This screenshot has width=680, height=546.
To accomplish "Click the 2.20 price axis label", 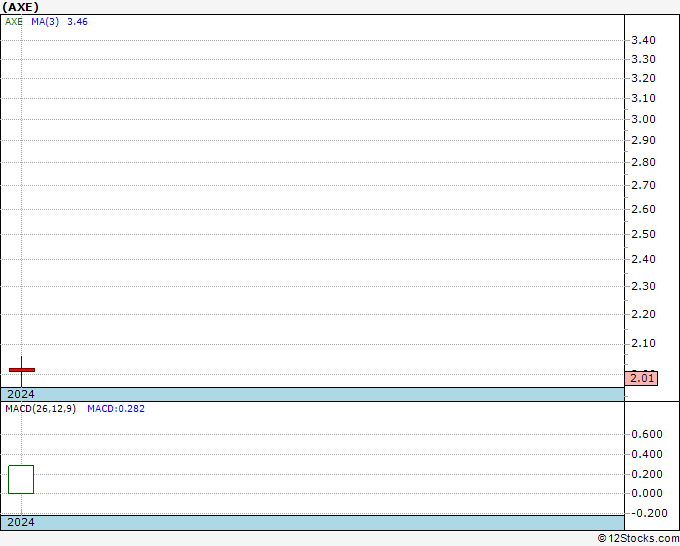I will click(643, 314).
